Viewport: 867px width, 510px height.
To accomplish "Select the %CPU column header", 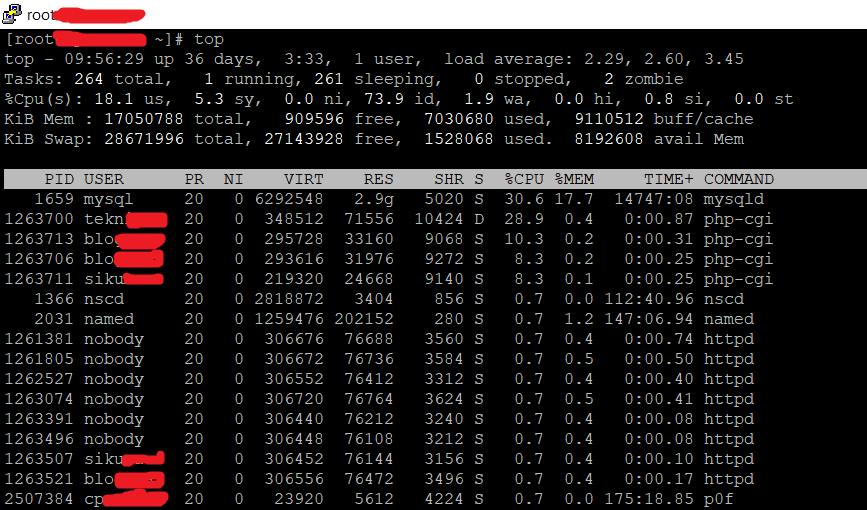I will pos(524,179).
